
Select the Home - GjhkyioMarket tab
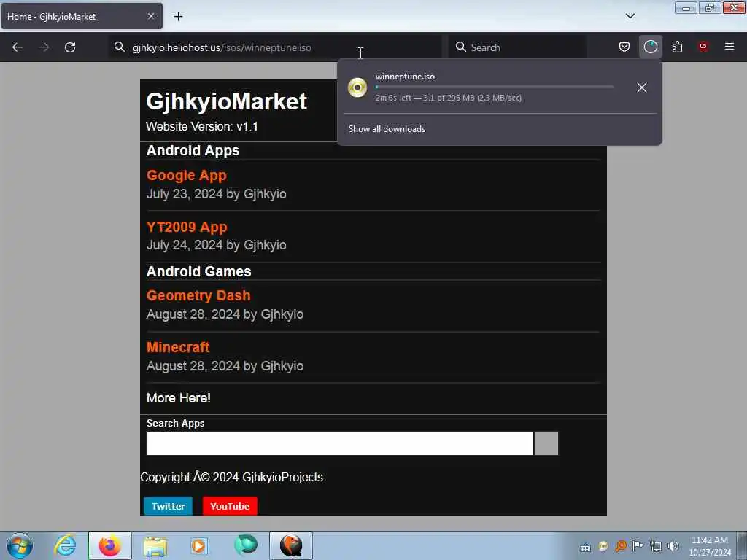[82, 16]
